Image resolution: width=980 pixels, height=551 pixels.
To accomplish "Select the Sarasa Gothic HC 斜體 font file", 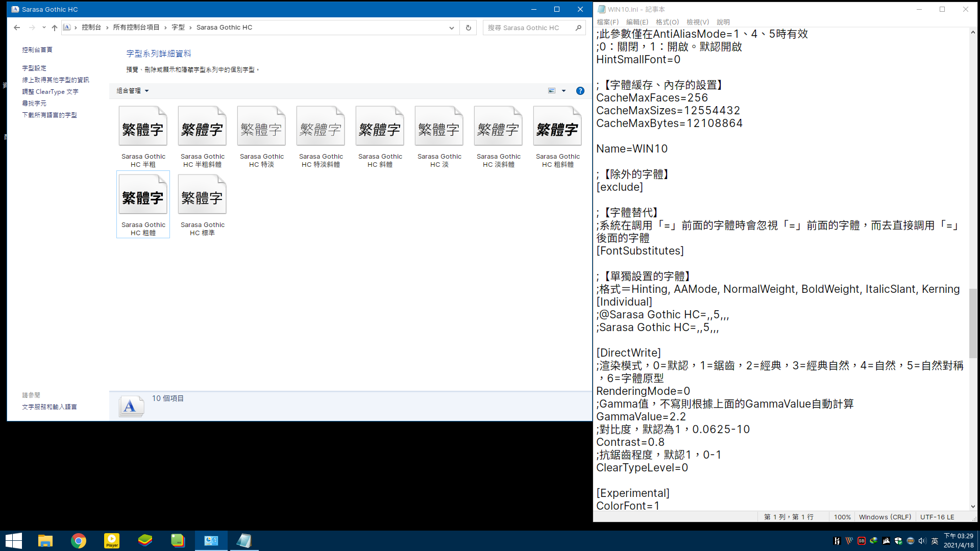I will click(380, 137).
